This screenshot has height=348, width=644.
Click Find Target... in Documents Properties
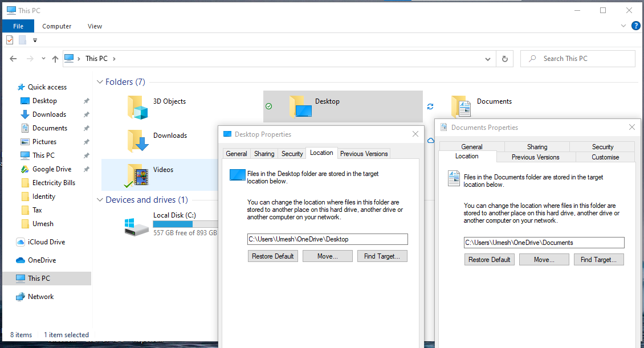point(598,259)
